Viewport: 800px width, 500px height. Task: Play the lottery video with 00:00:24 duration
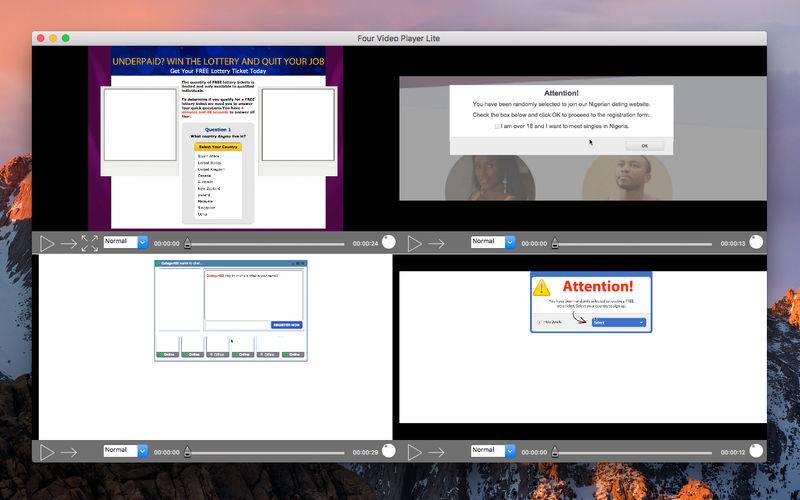pos(47,244)
